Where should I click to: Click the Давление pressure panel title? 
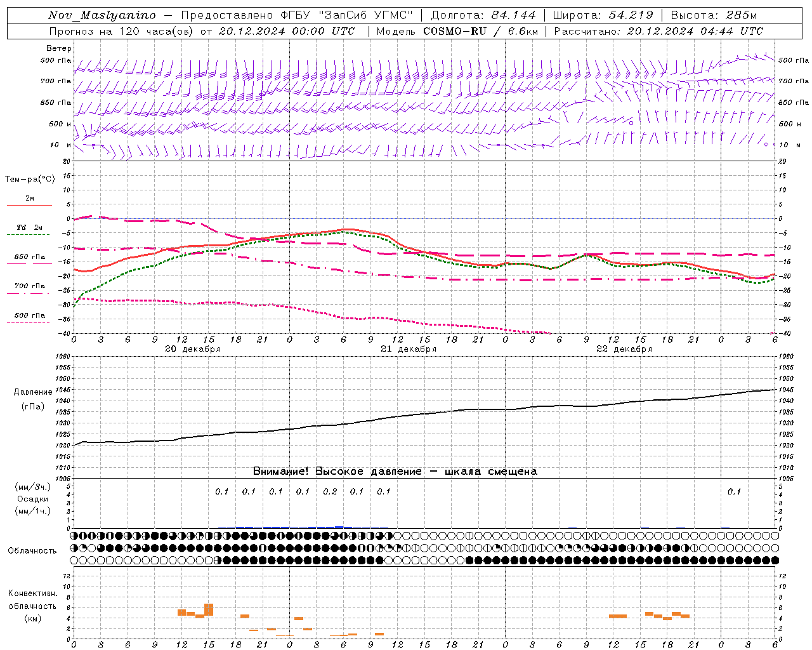coord(32,392)
